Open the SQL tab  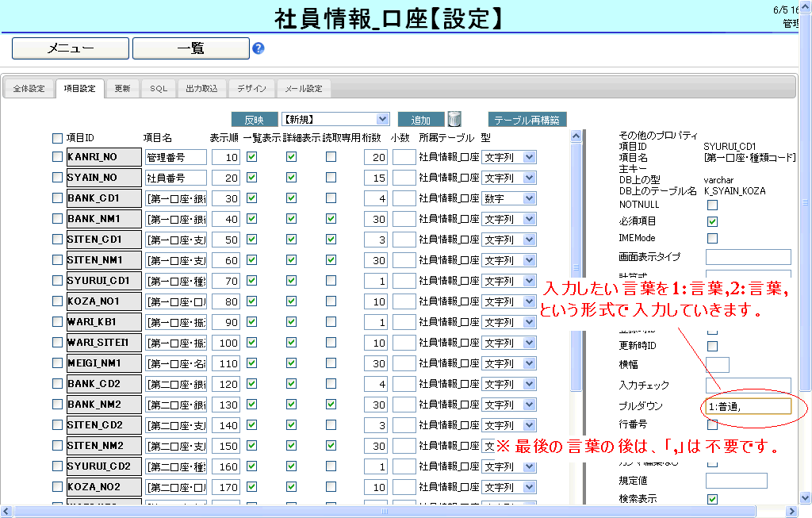pos(159,89)
